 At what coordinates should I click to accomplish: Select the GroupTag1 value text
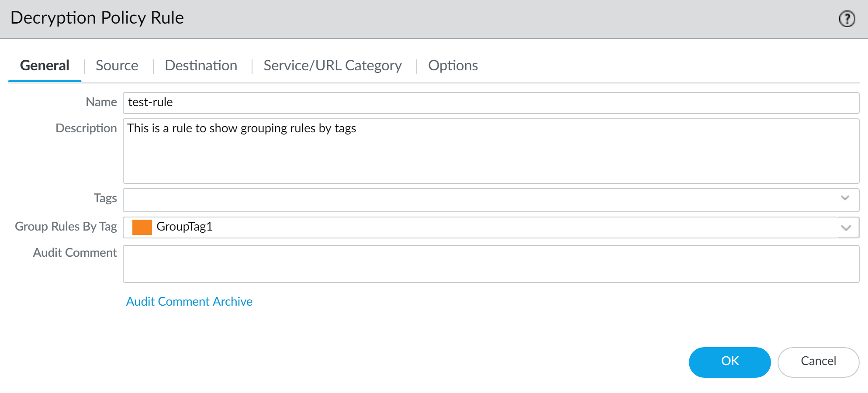[184, 227]
